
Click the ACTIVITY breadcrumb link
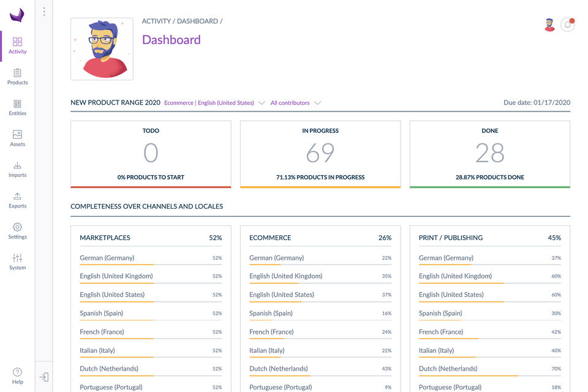156,21
